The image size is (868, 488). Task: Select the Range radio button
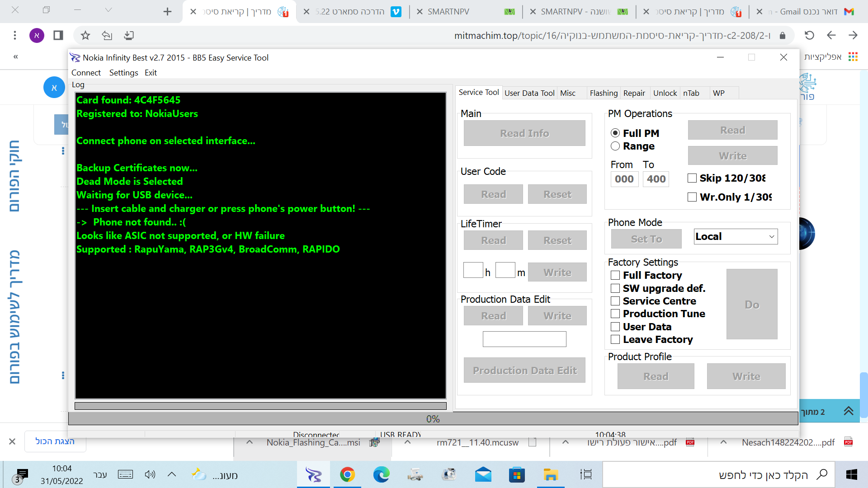(615, 146)
